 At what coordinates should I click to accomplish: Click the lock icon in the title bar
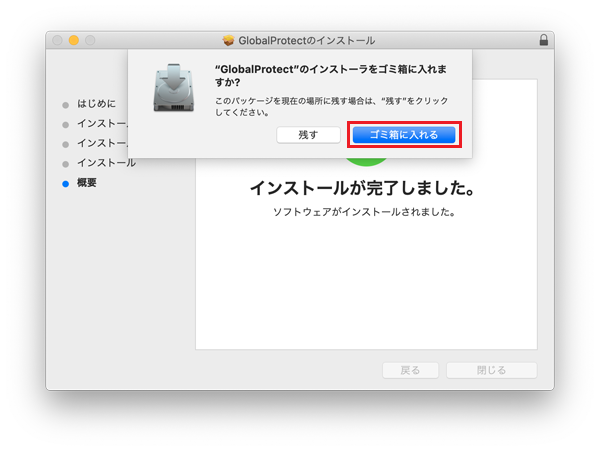pos(543,40)
